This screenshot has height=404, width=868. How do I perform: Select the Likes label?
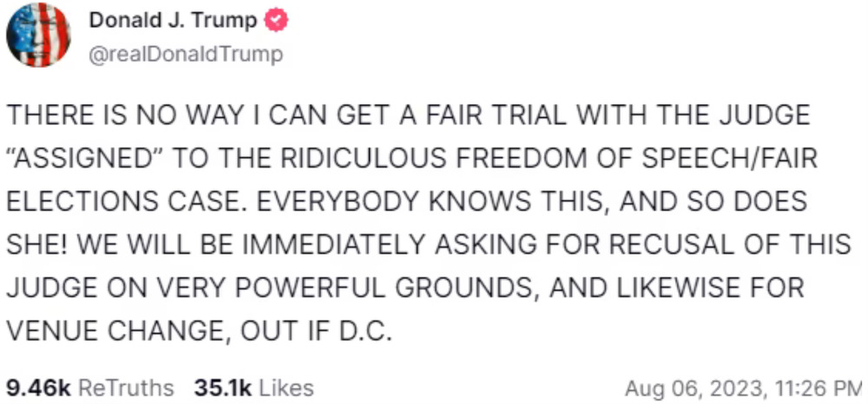coord(286,387)
